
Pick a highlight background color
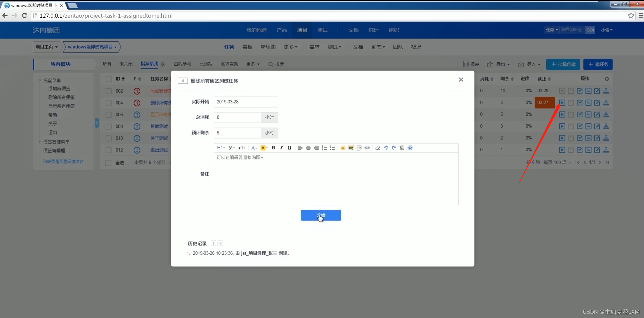pos(264,148)
